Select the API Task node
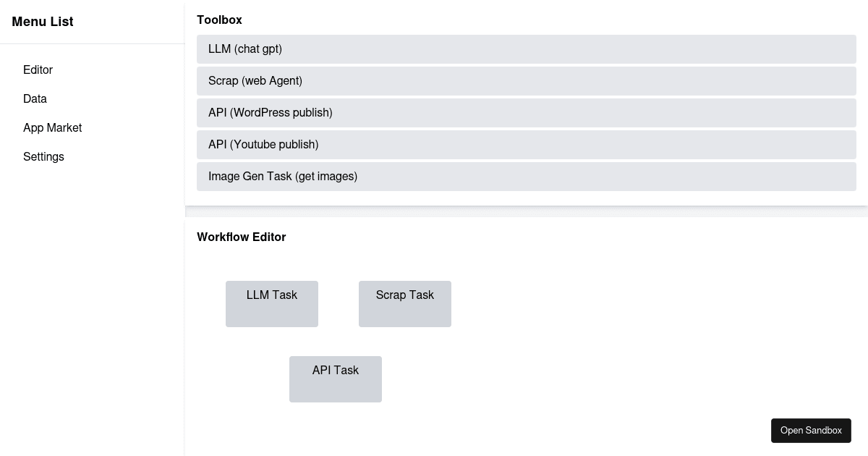868x456 pixels. 336,379
